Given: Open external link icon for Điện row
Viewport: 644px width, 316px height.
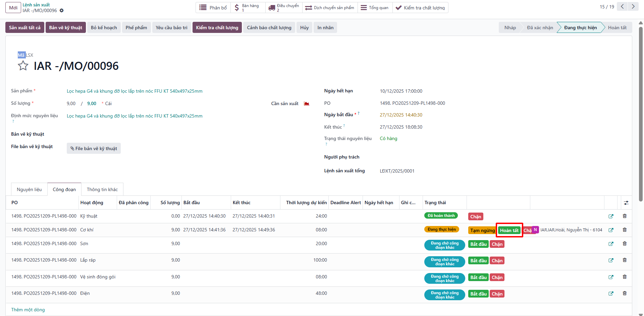Looking at the screenshot, I should pyautogui.click(x=611, y=294).
